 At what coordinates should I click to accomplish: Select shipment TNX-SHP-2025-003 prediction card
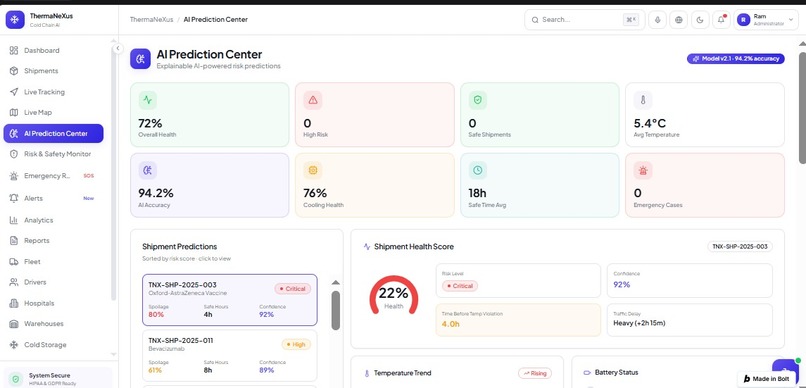click(230, 300)
